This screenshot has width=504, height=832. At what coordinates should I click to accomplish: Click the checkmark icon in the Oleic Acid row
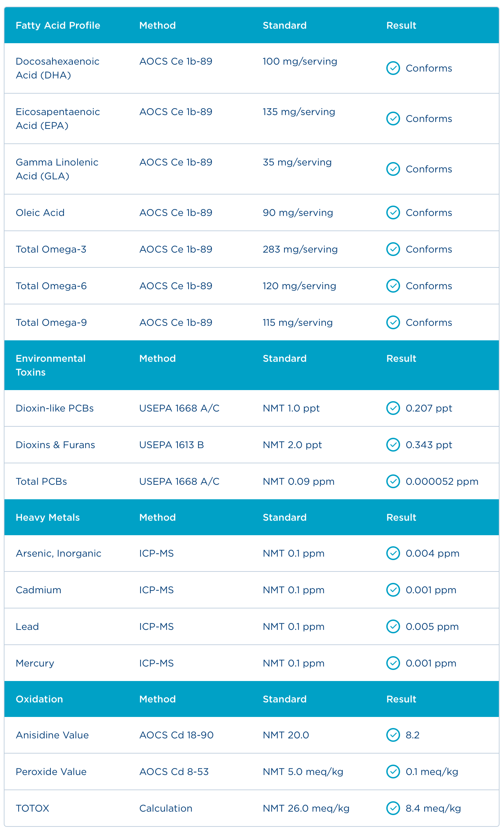tap(393, 212)
